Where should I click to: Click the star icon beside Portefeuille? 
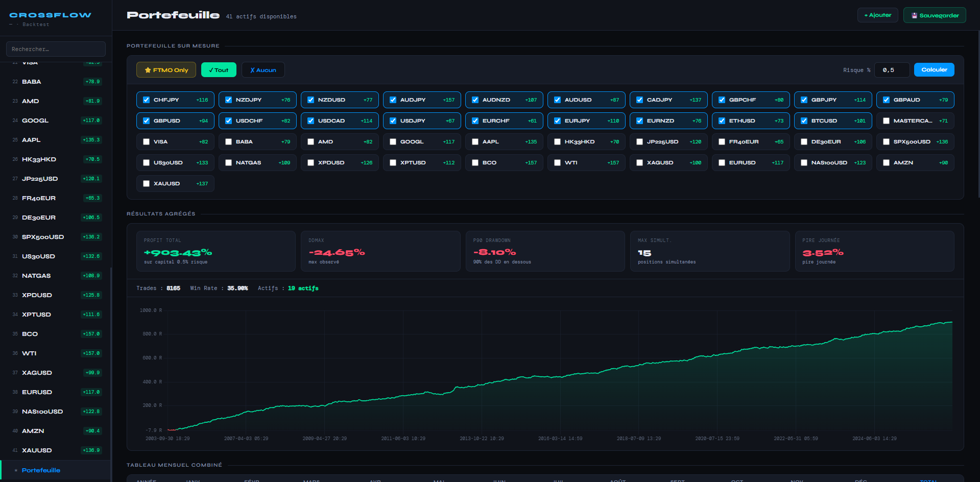[16, 470]
